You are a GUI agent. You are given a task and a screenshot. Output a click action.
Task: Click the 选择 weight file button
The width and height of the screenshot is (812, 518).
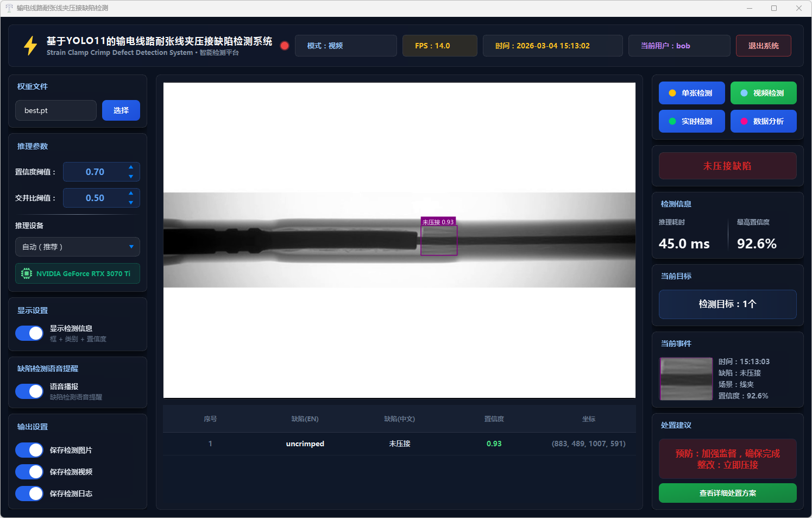(121, 110)
